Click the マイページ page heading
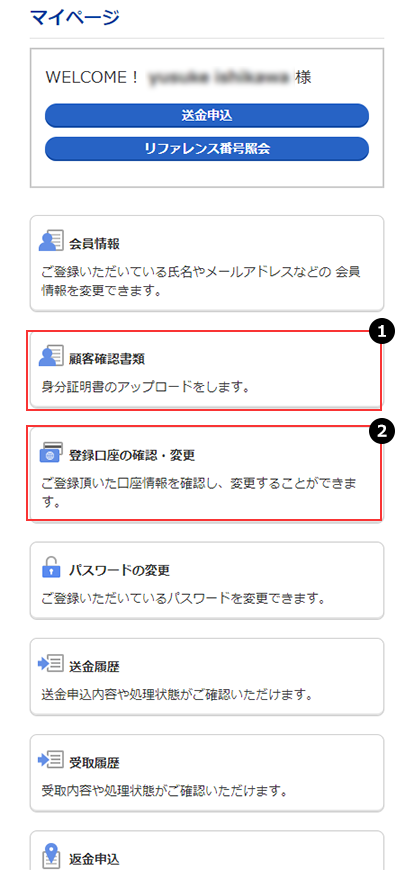The image size is (414, 870). coord(74,17)
